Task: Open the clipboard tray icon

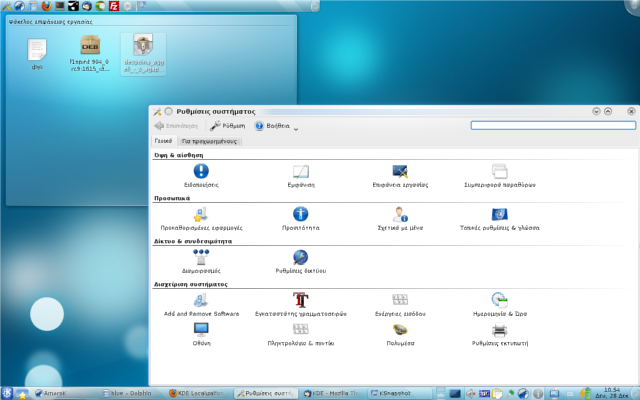Action: tap(497, 393)
